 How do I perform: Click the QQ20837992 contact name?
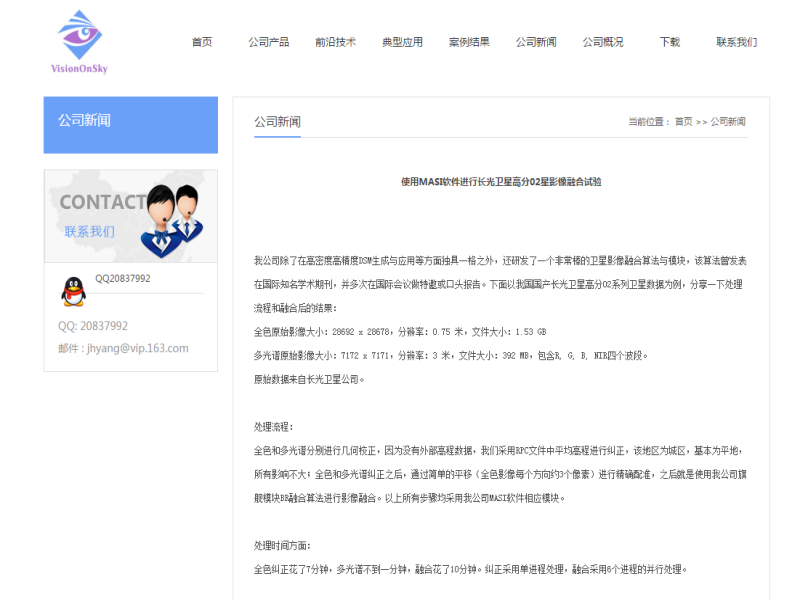(x=123, y=279)
